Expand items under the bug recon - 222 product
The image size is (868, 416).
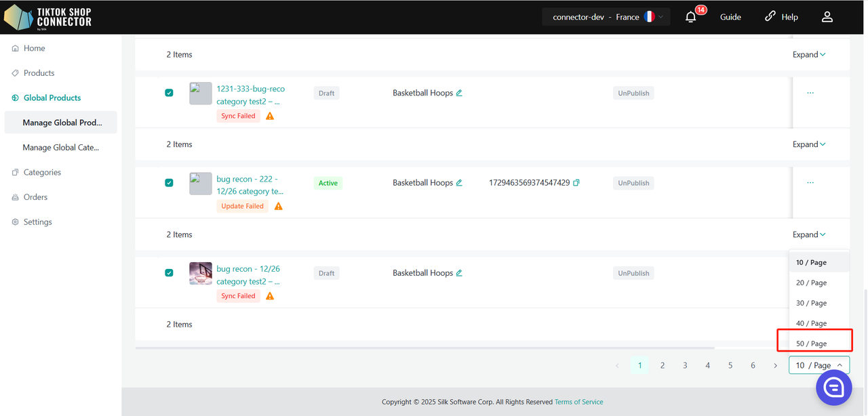(809, 234)
